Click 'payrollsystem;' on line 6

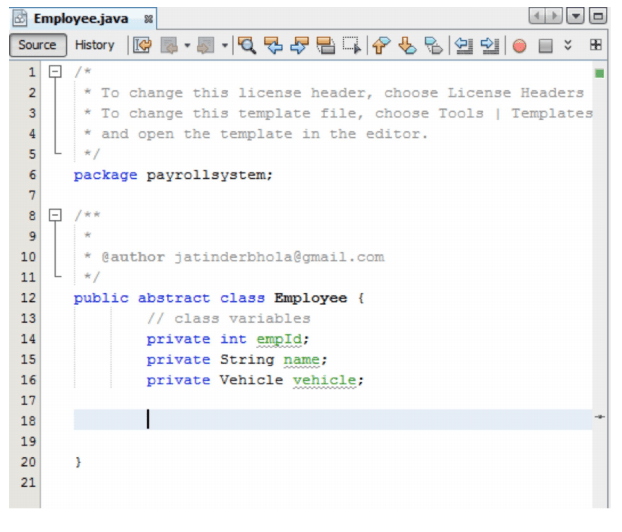coord(210,175)
